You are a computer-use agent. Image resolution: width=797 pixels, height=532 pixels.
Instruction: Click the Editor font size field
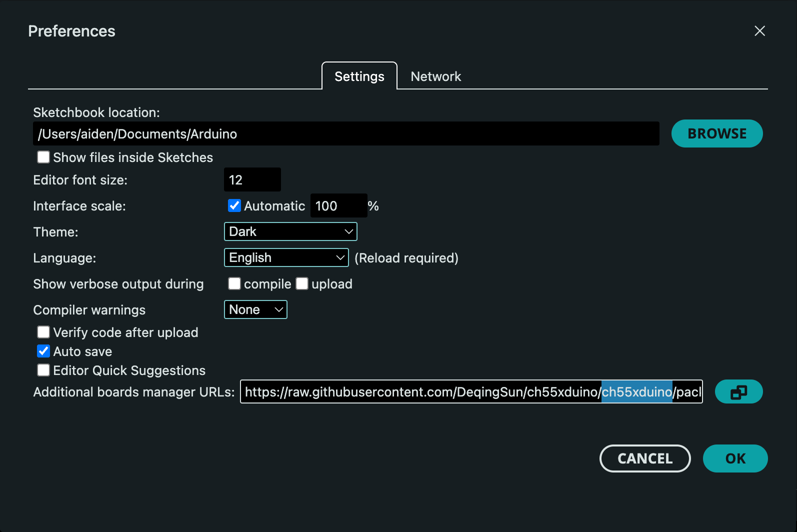252,180
